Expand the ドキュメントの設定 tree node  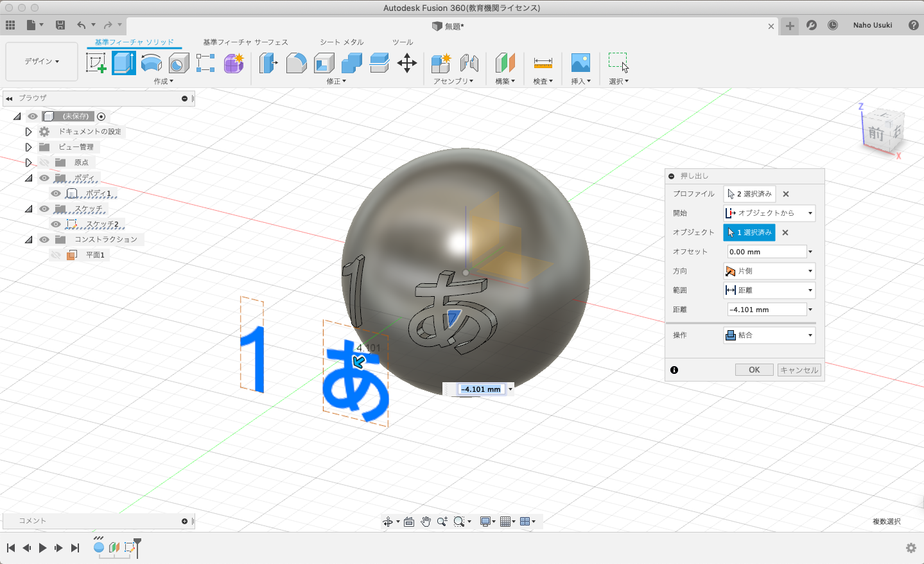(28, 132)
